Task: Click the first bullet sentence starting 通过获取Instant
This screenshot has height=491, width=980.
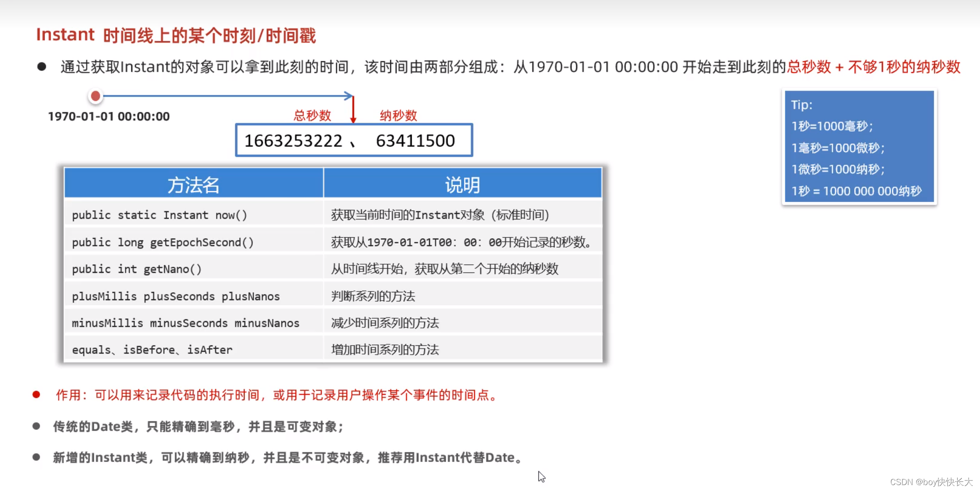Action: point(511,67)
